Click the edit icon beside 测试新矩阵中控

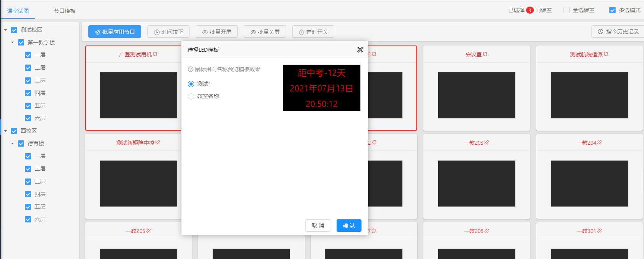click(158, 142)
